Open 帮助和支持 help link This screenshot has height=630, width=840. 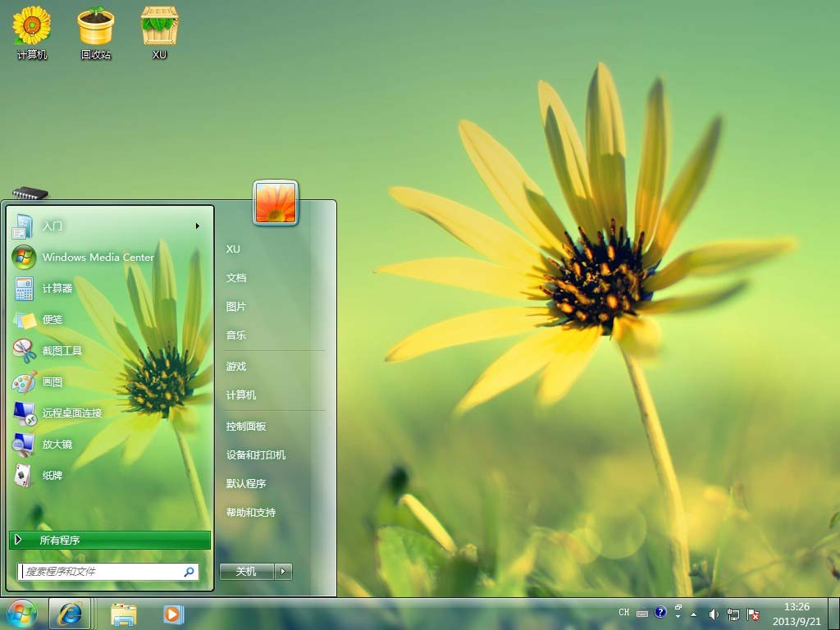251,513
